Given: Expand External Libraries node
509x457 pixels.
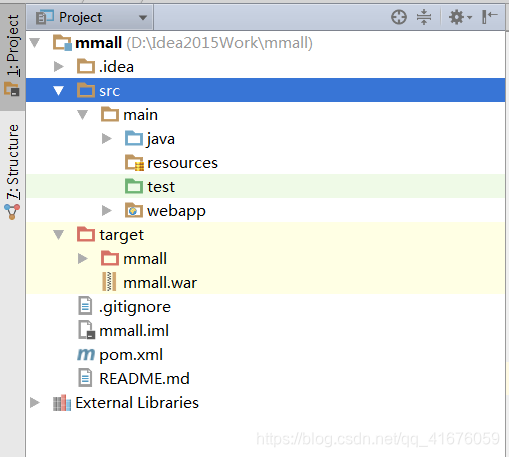Looking at the screenshot, I should click(x=35, y=403).
